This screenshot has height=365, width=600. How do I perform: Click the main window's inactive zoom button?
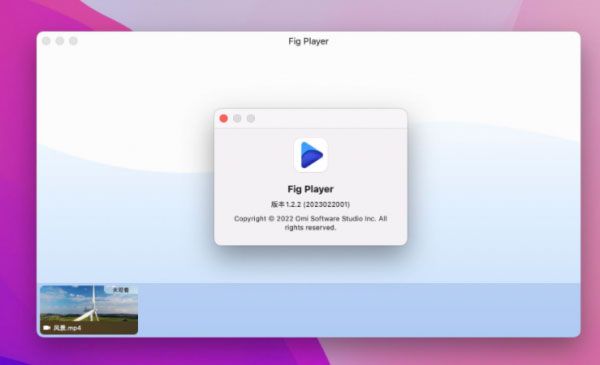(73, 41)
